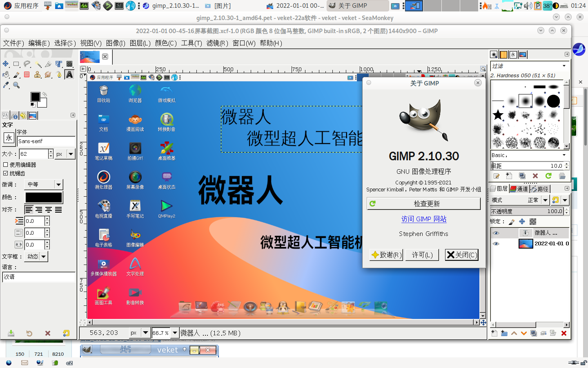Choose the Paths pen tool

click(59, 74)
